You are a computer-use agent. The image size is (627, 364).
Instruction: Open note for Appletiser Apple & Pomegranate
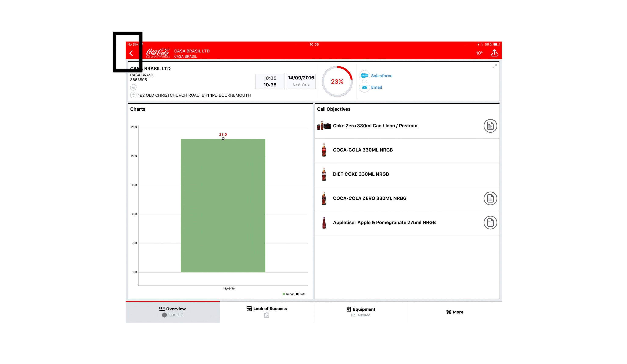pos(490,223)
